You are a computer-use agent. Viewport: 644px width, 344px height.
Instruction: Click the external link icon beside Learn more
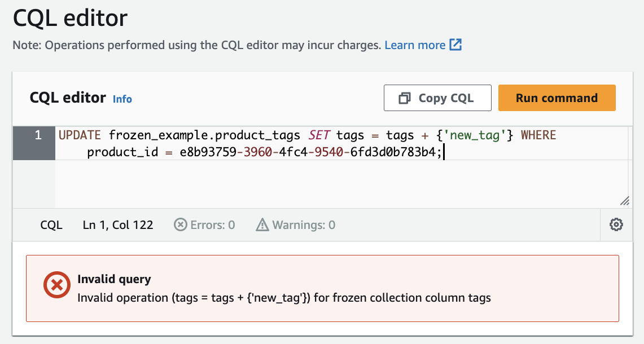click(x=455, y=45)
